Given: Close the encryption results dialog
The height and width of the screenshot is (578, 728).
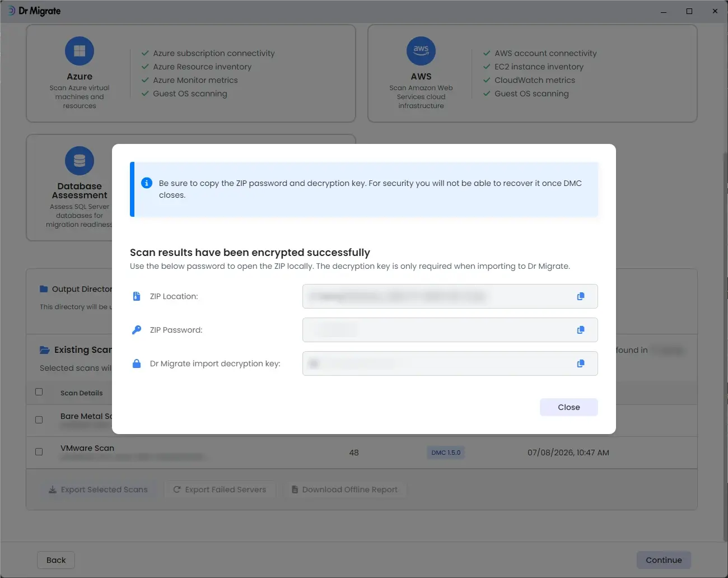Looking at the screenshot, I should pyautogui.click(x=568, y=407).
